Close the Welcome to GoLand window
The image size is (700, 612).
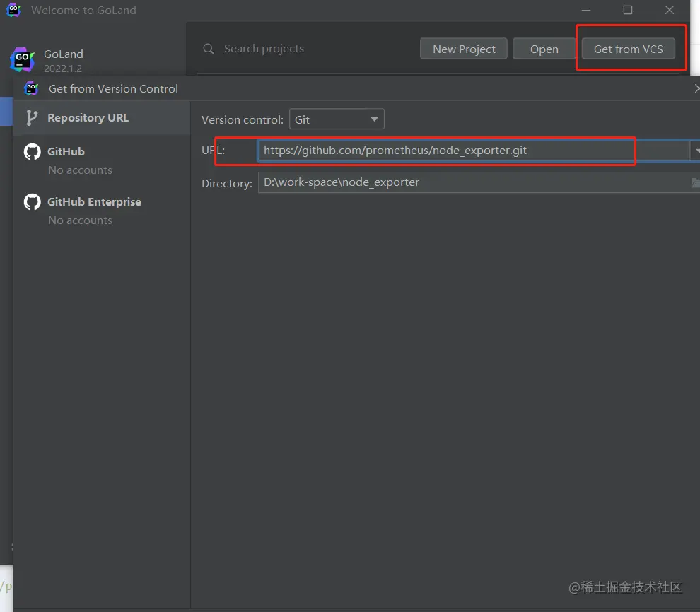[669, 10]
